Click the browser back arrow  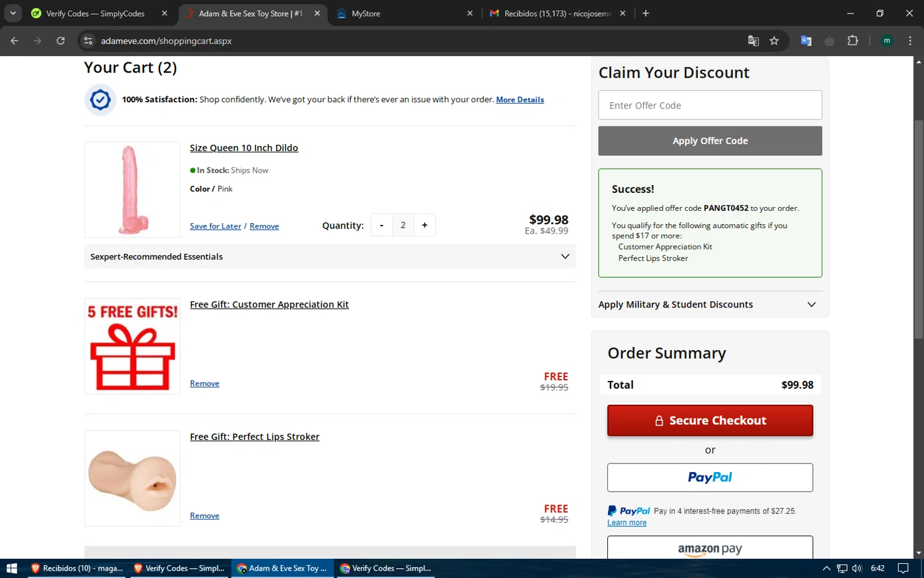click(15, 41)
